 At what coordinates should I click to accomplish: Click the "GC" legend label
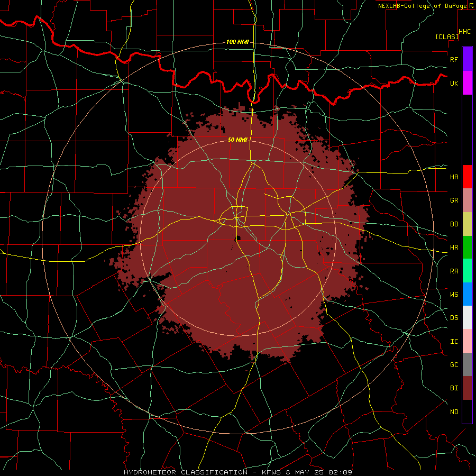tap(454, 365)
